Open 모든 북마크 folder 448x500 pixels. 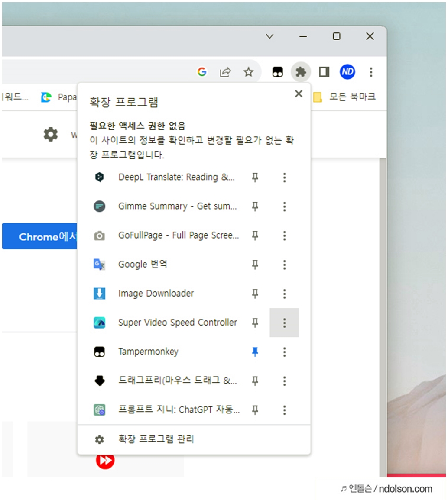click(352, 97)
